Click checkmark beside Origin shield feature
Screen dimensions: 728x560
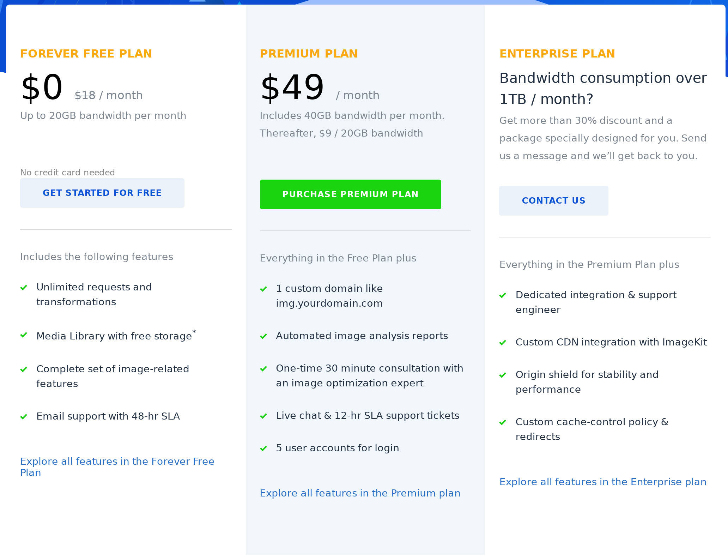point(504,375)
